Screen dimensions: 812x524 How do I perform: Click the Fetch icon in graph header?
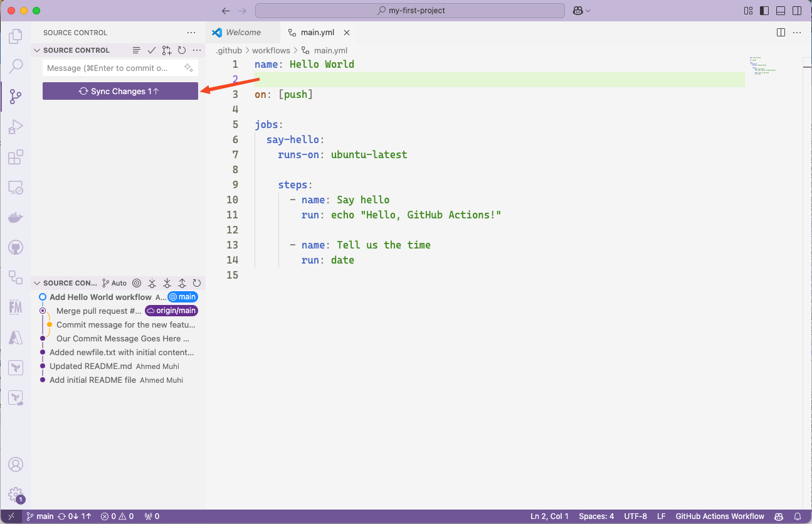[x=152, y=283]
